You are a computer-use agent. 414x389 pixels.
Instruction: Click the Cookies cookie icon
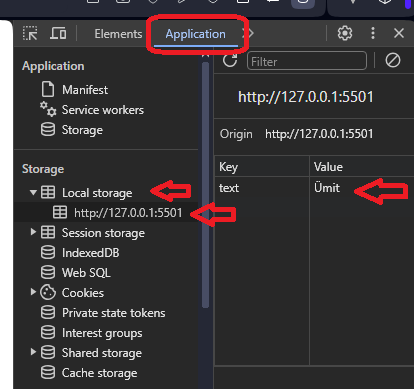(x=48, y=292)
